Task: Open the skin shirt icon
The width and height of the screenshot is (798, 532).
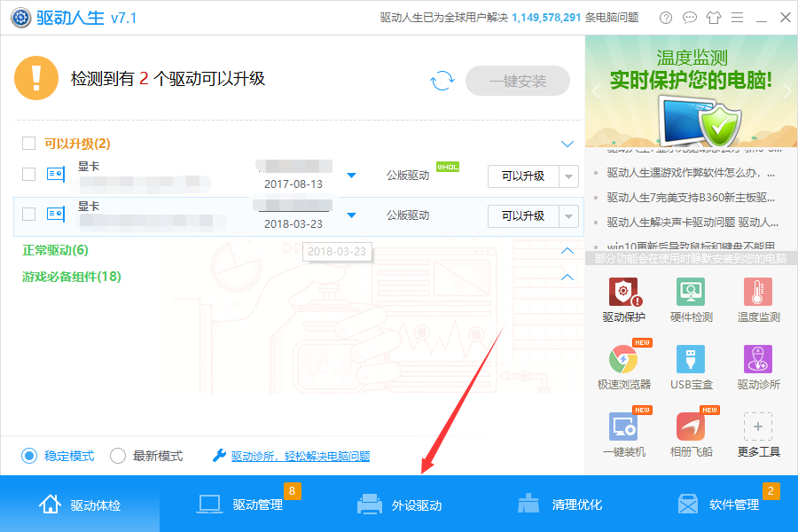Action: (x=714, y=18)
